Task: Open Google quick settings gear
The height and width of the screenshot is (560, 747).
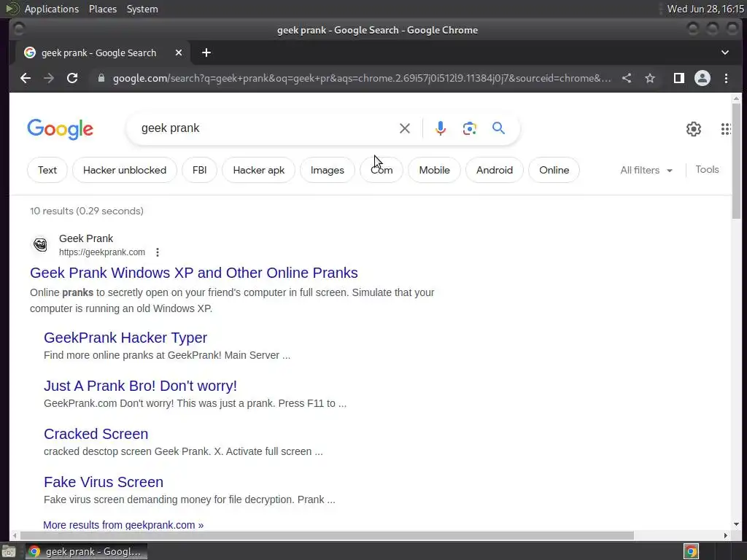Action: coord(694,128)
